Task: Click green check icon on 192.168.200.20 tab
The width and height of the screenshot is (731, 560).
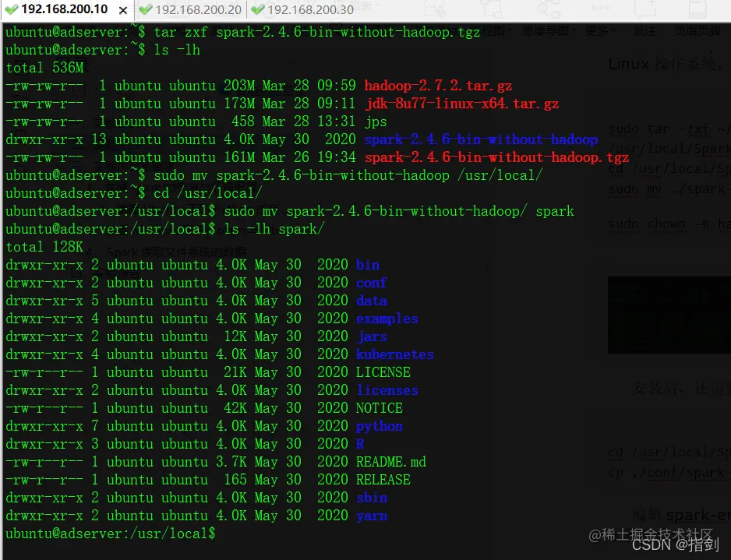Action: [x=146, y=9]
